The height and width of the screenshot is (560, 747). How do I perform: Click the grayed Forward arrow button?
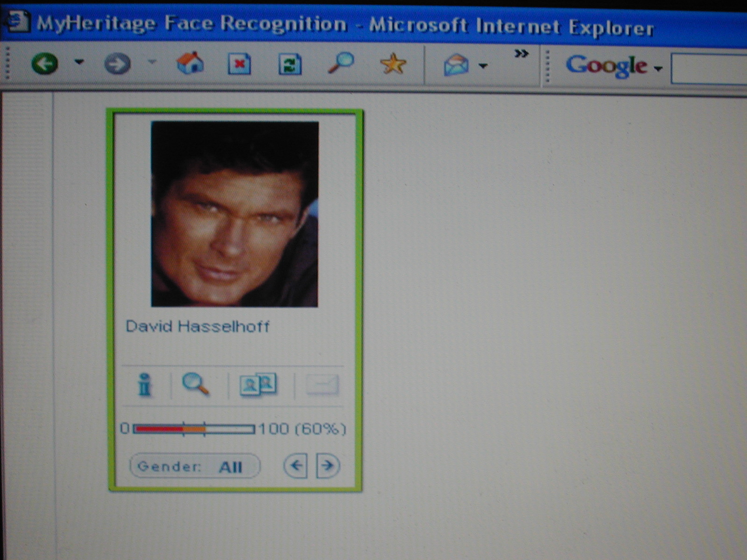[x=117, y=63]
